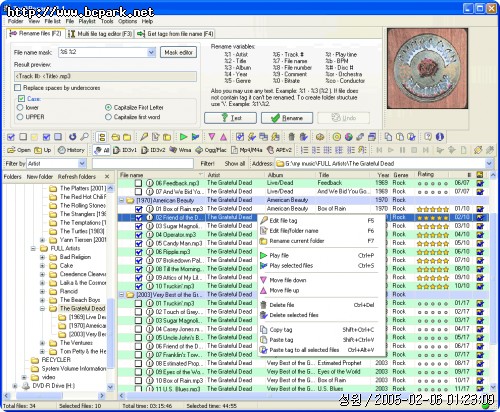The image size is (500, 412).
Task: Set rating dots for 06 Feedback row
Action: (x=433, y=183)
